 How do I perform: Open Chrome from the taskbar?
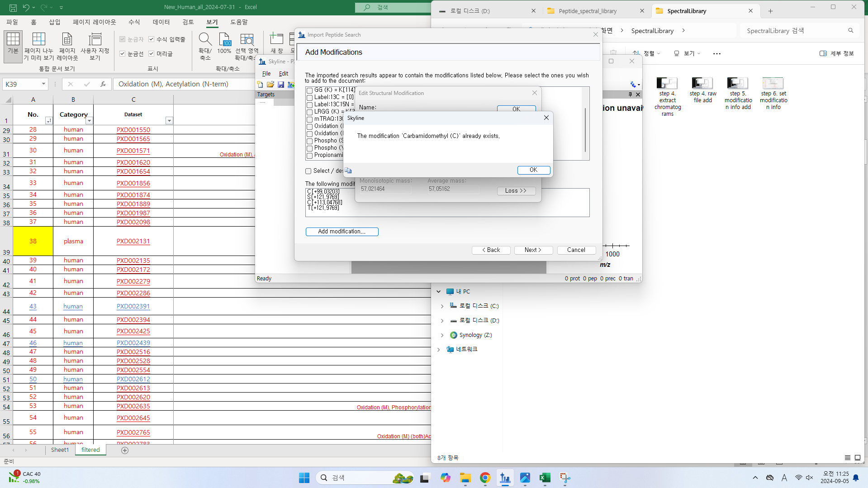point(485,478)
